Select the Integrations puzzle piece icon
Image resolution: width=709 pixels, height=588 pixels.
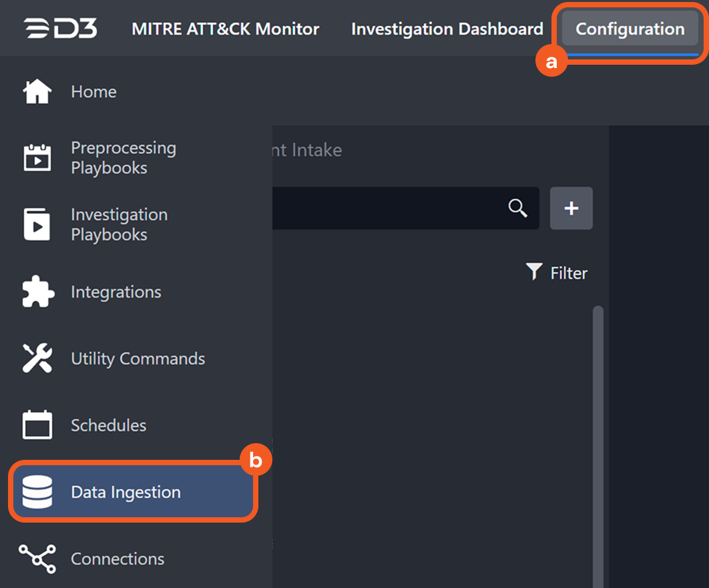click(x=37, y=292)
